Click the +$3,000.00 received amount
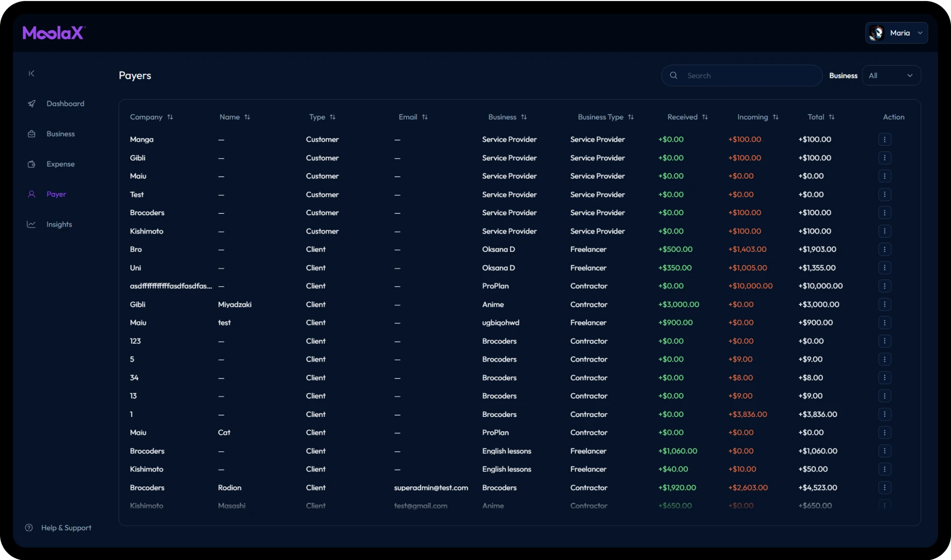Image resolution: width=951 pixels, height=560 pixels. point(679,304)
